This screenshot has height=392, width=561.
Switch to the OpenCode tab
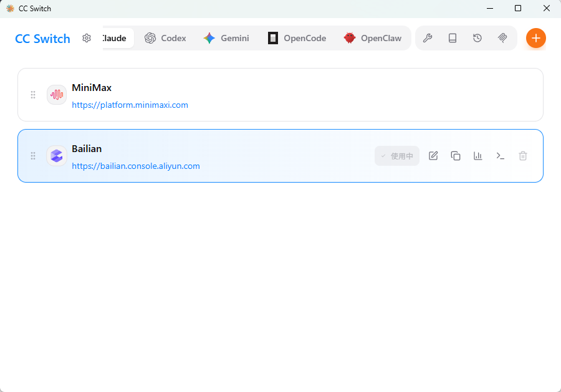point(297,38)
